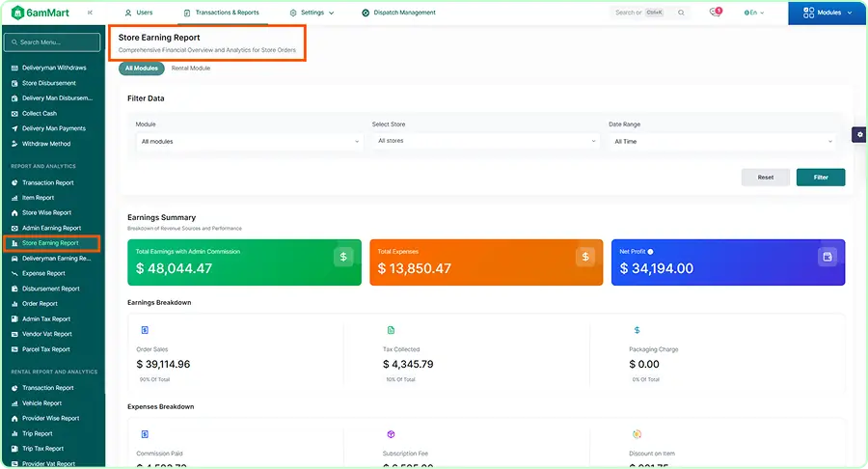Viewport: 868px width, 469px height.
Task: Click the Filter button
Action: (821, 178)
